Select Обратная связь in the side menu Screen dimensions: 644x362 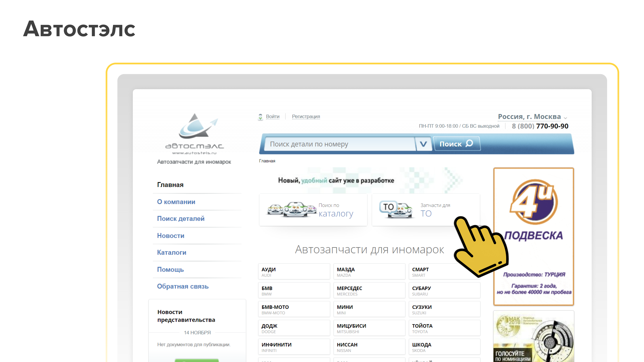(182, 286)
